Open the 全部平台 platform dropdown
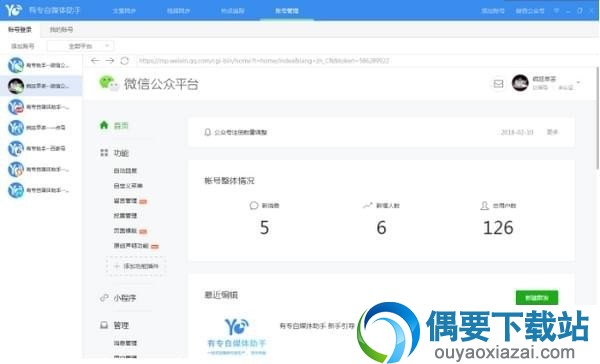This screenshot has height=364, width=600. 81,46
